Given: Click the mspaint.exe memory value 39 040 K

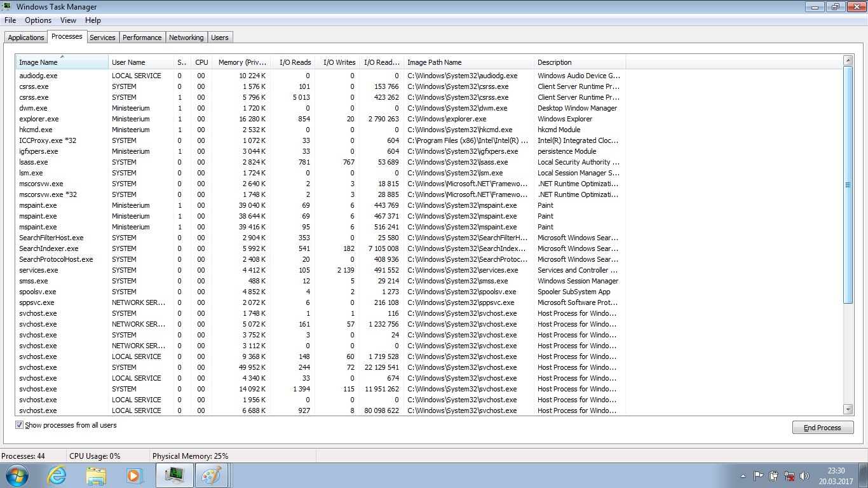Looking at the screenshot, I should tap(252, 205).
